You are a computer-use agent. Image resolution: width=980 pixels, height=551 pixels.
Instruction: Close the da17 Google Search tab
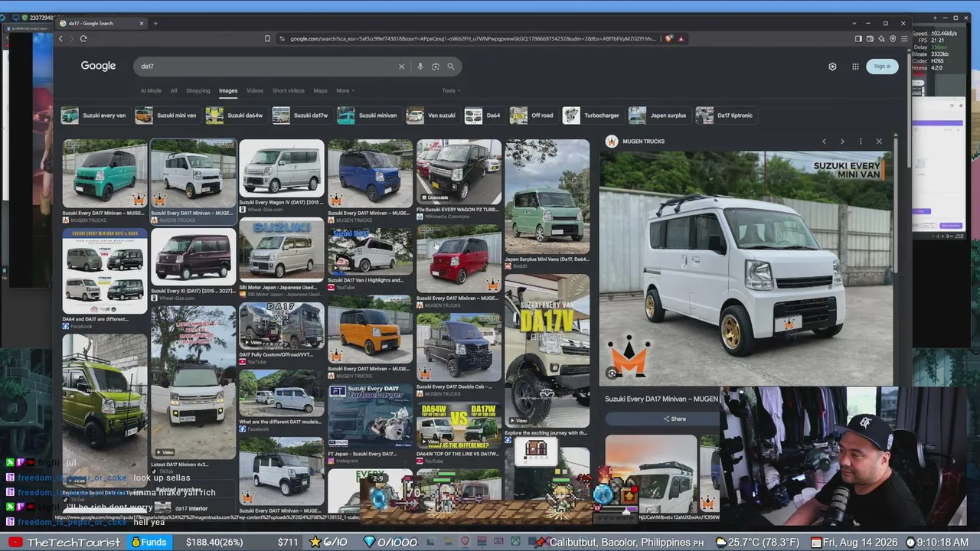point(141,23)
